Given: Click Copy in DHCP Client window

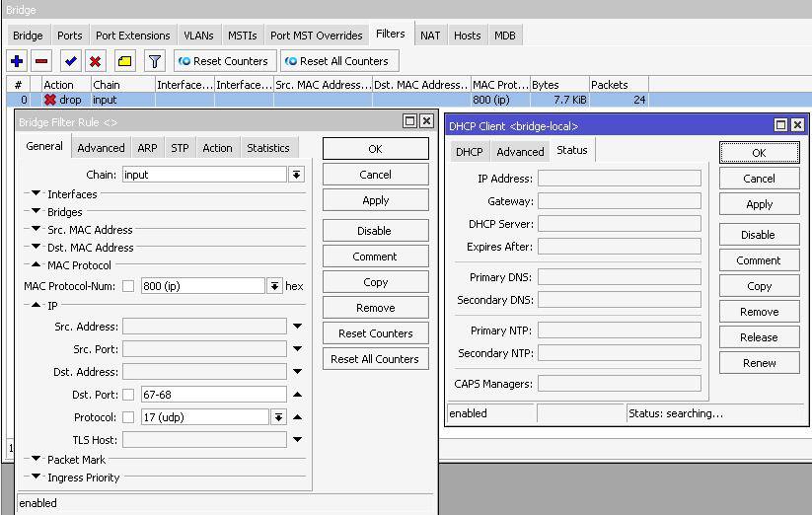Looking at the screenshot, I should pyautogui.click(x=759, y=286).
